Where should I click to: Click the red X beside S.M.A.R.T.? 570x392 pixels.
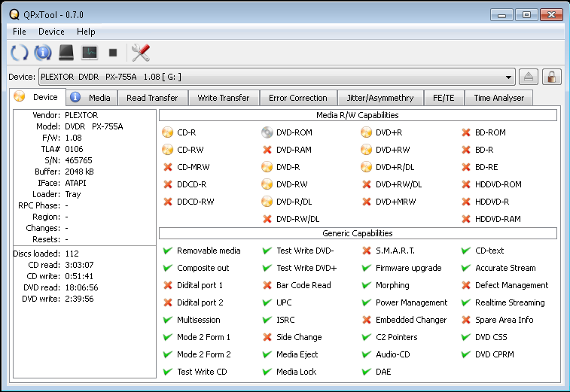(367, 251)
